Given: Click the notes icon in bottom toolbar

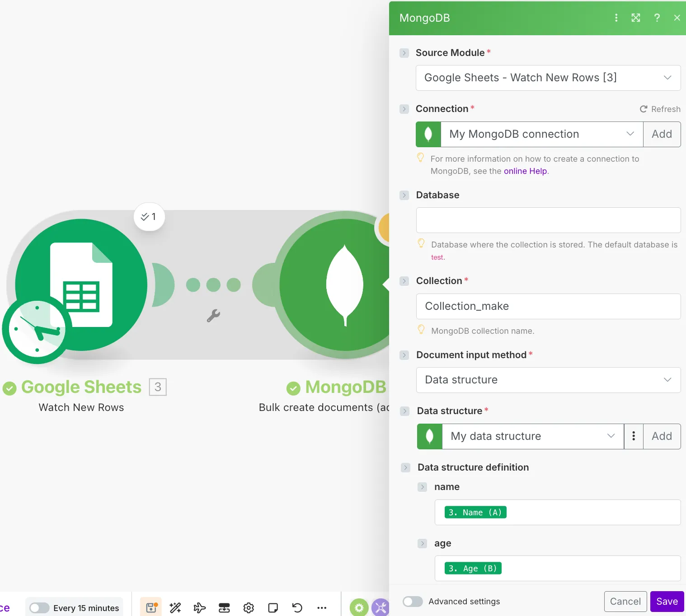Looking at the screenshot, I should (x=273, y=608).
